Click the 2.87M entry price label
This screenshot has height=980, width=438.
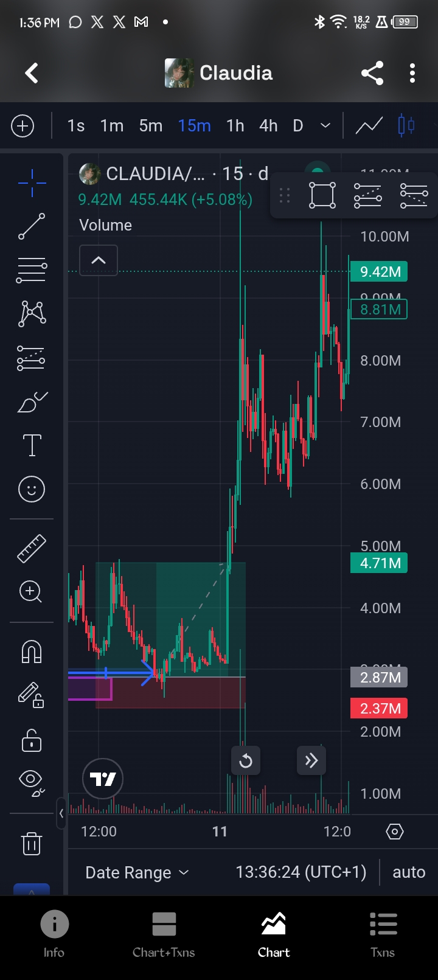click(380, 677)
